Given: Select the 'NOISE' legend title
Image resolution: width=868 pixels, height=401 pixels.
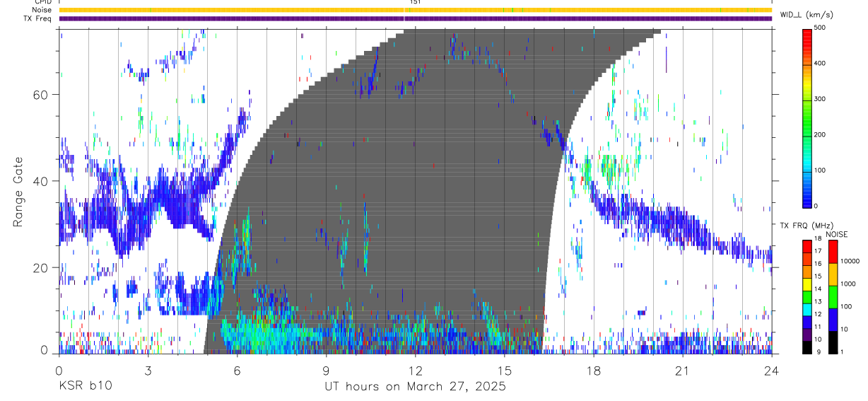Looking at the screenshot, I should point(837,234).
